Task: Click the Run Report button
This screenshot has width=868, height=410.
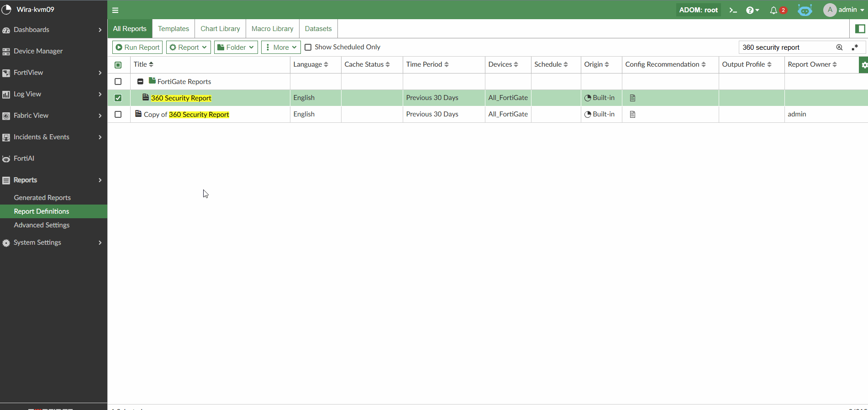Action: pyautogui.click(x=137, y=47)
